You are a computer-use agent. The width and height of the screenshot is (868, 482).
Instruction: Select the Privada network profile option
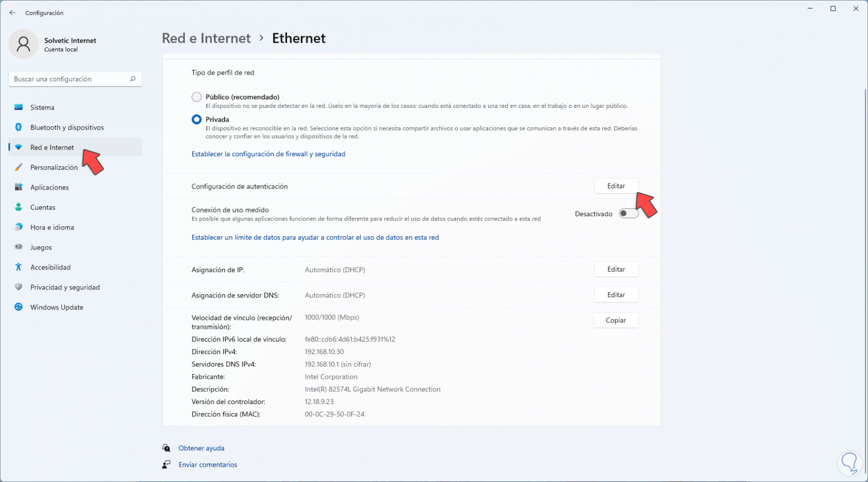[x=197, y=119]
